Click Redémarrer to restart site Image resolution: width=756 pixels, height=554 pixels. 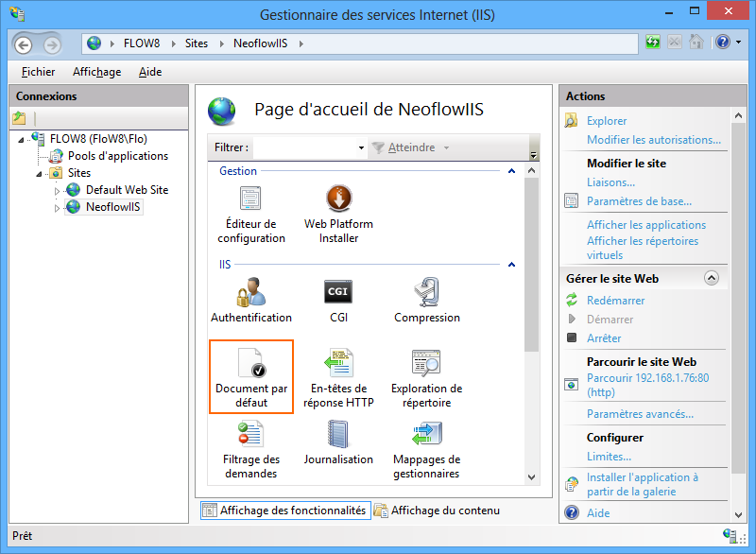pyautogui.click(x=616, y=301)
